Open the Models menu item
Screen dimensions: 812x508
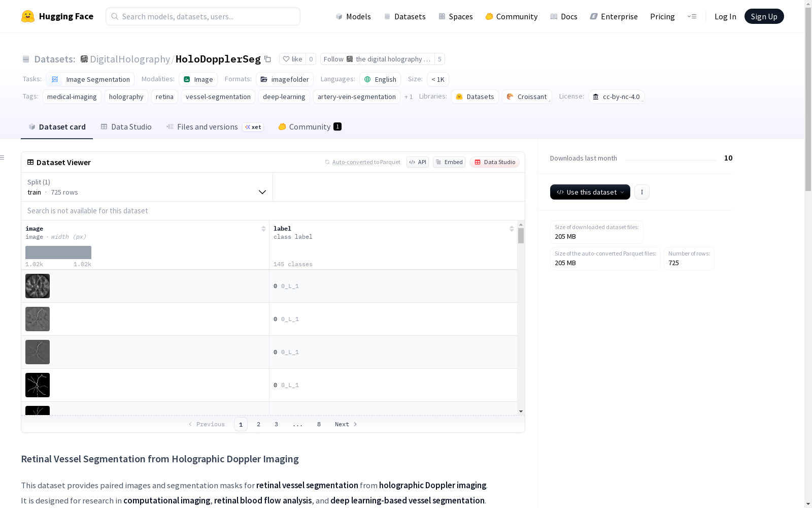coord(353,16)
